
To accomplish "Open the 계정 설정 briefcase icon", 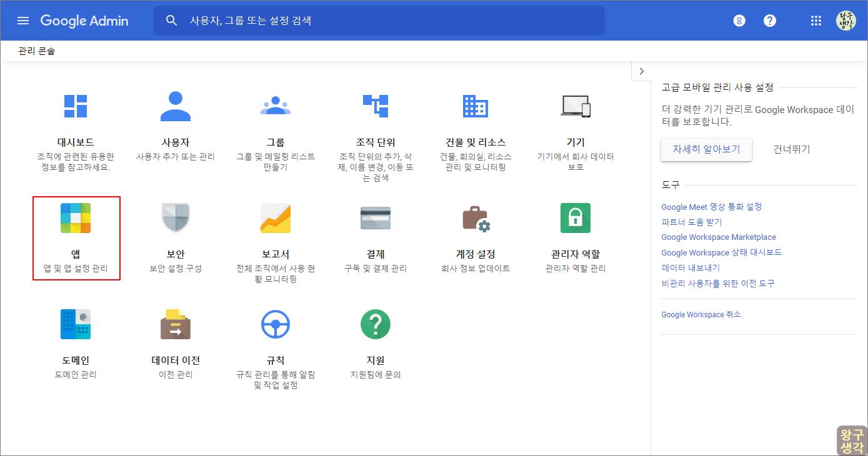I will [476, 218].
